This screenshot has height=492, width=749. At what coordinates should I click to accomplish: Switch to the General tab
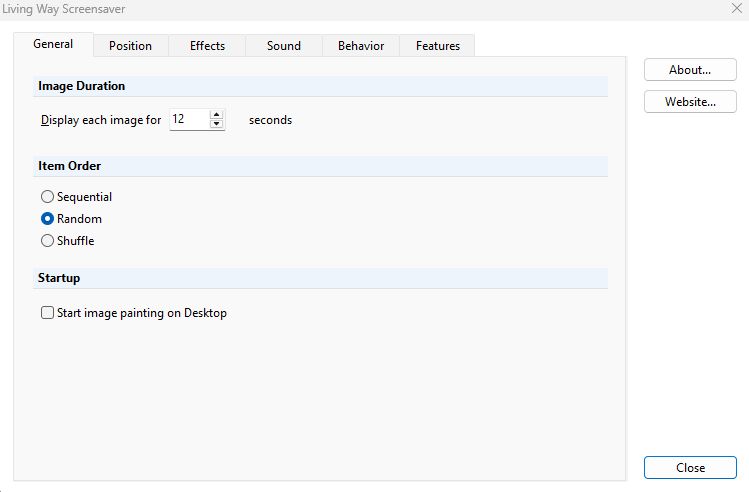[x=53, y=44]
